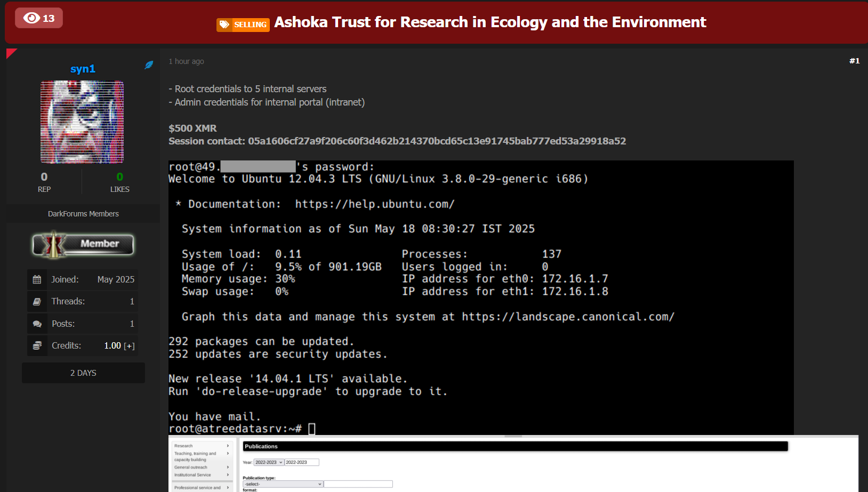Click the Member rank badge
Screen dimensions: 868x492
click(83, 245)
